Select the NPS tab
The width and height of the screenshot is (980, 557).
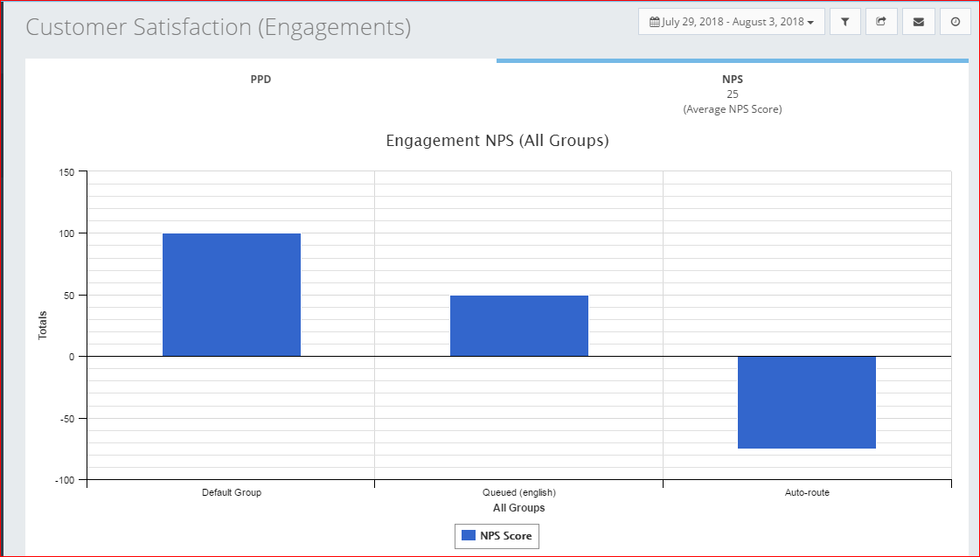pos(733,80)
